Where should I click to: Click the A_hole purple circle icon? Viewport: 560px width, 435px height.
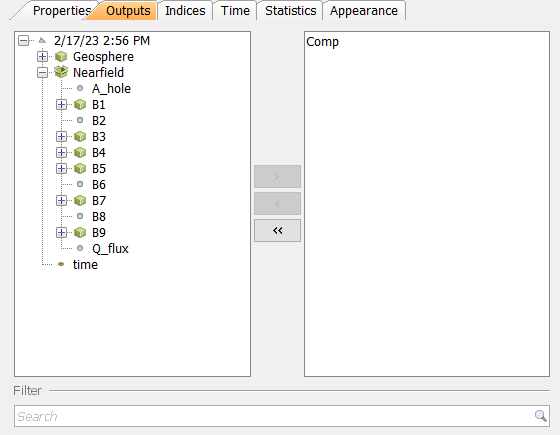[x=80, y=88]
